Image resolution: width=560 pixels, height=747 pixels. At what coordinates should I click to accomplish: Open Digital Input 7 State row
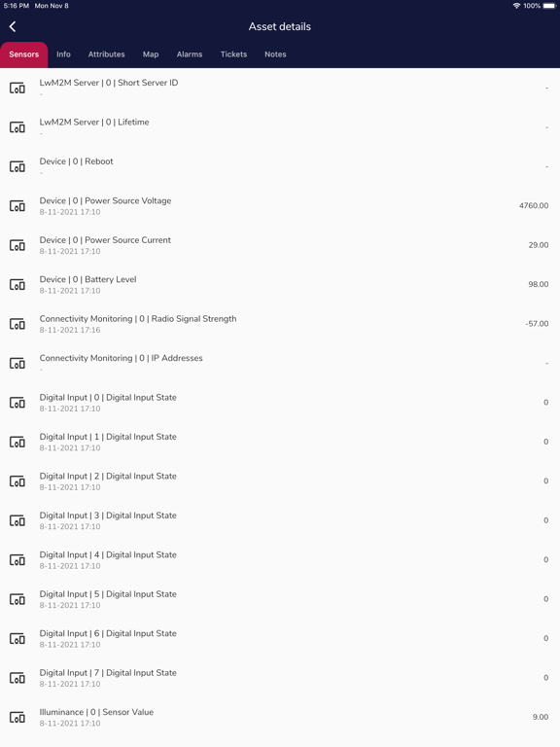280,678
